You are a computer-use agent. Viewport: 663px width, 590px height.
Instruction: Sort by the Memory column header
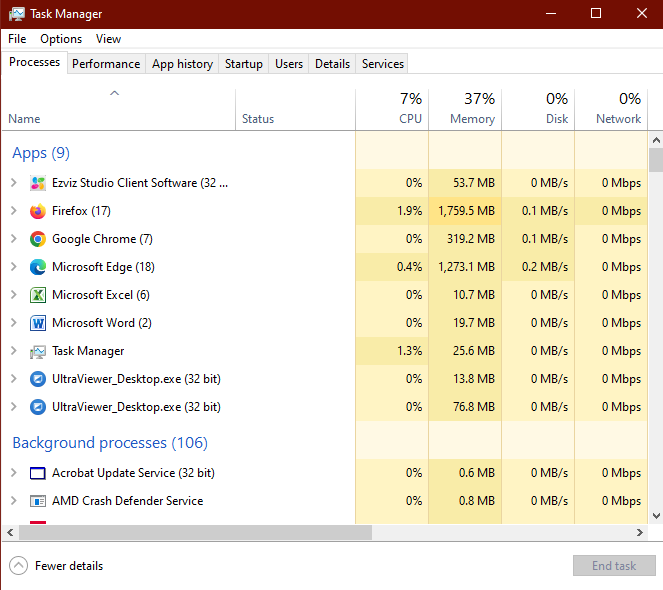click(x=465, y=110)
